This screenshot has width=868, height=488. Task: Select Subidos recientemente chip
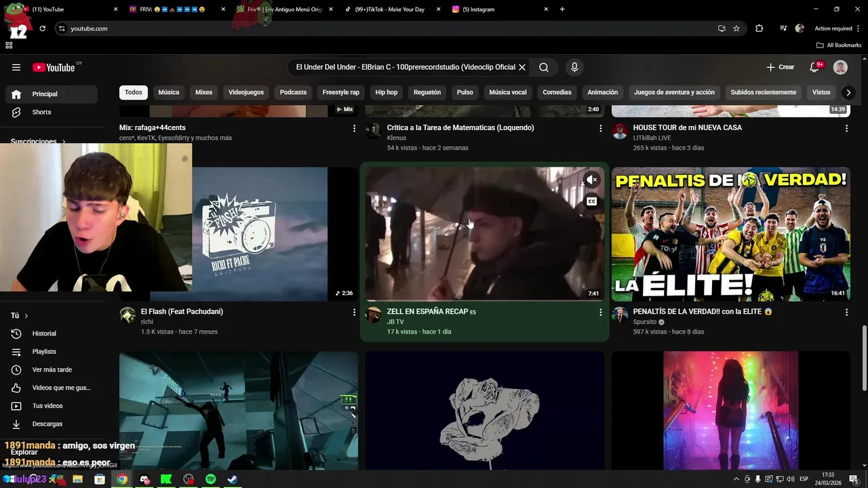click(764, 92)
